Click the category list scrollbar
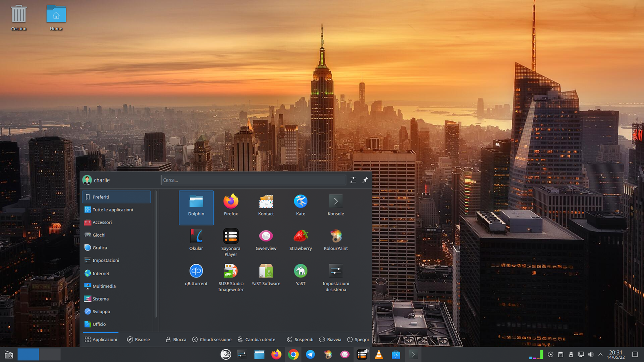644x362 pixels. point(156,254)
